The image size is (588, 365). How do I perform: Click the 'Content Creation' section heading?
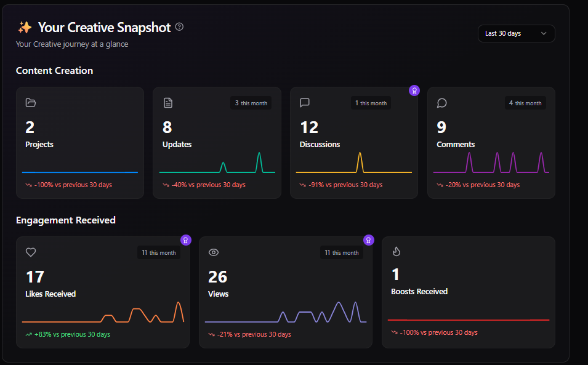(54, 71)
